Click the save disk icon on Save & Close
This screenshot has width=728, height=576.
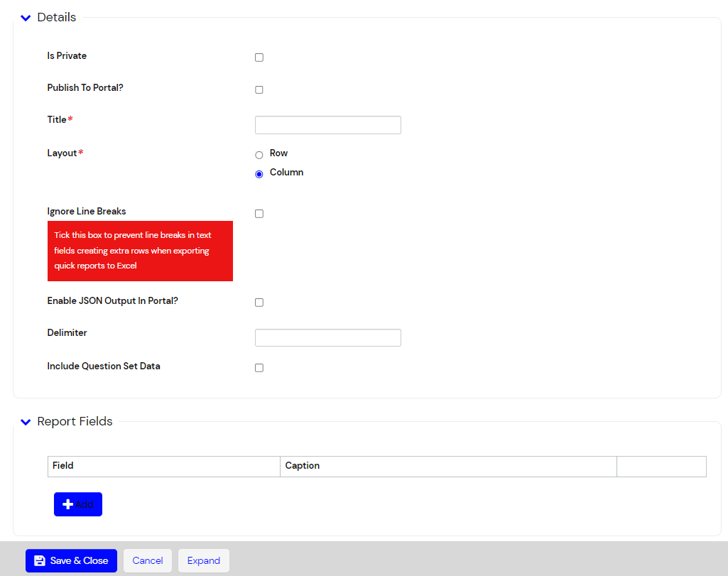pos(40,560)
